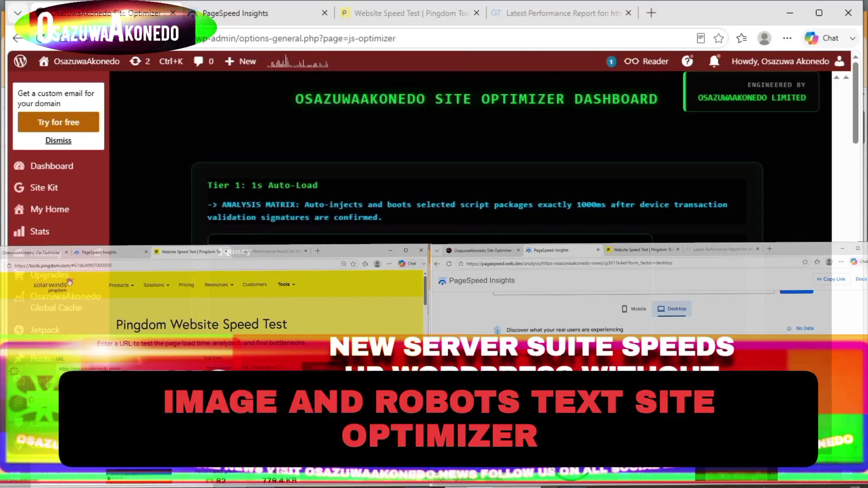Dismiss the custom email promo
The height and width of the screenshot is (488, 868).
click(x=58, y=141)
